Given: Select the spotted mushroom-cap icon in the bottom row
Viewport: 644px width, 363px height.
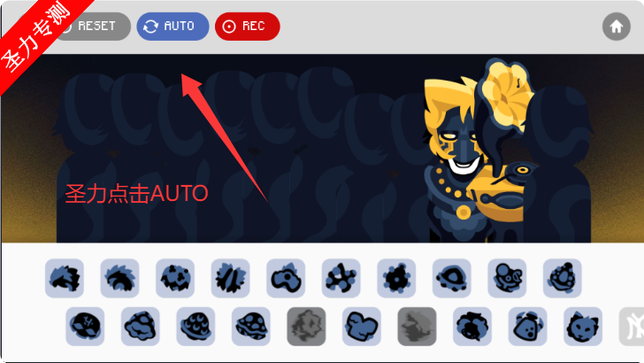Looking at the screenshot, I should click(x=251, y=327).
